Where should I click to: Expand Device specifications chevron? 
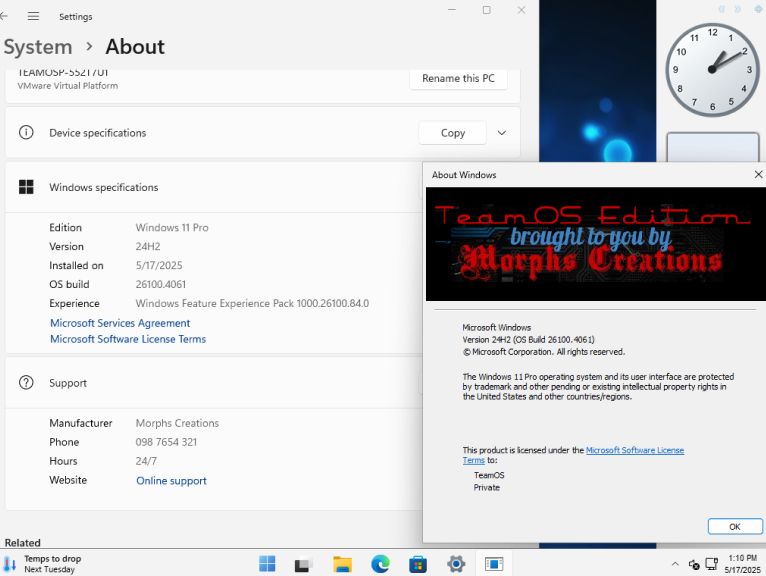click(502, 133)
